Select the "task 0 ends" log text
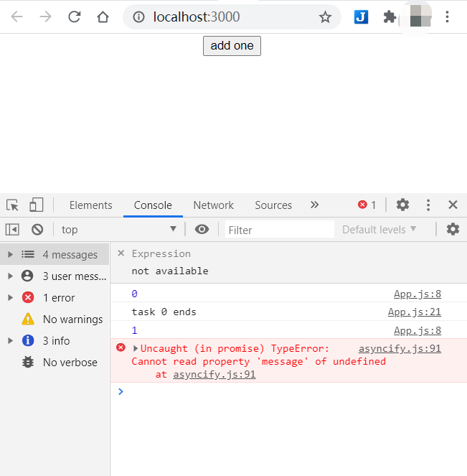The width and height of the screenshot is (467, 476). [164, 312]
